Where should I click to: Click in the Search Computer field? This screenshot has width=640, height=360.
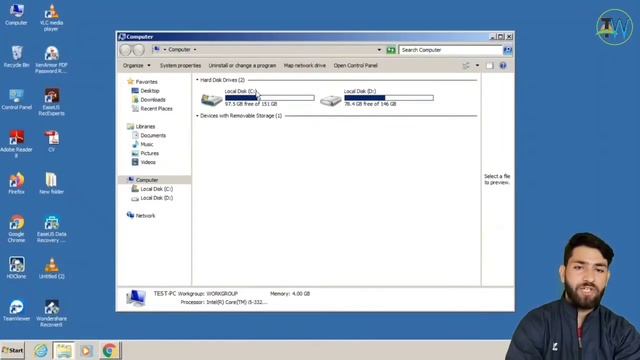click(x=450, y=50)
